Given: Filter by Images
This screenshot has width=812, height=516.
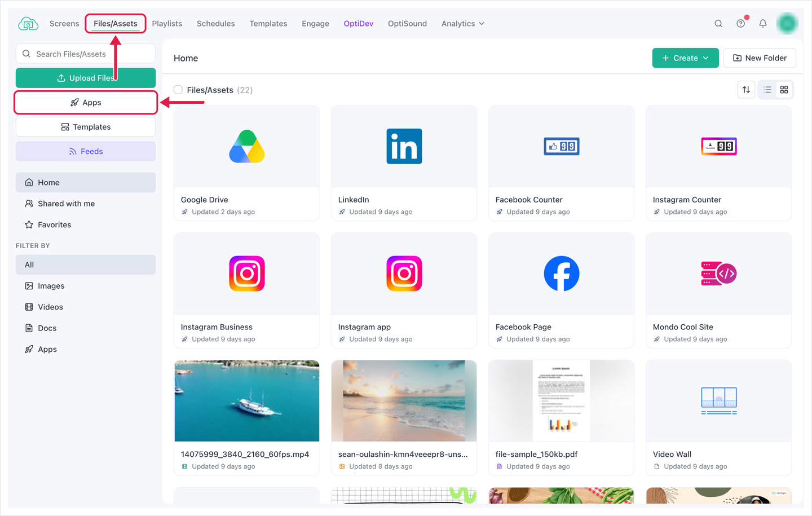Looking at the screenshot, I should [86, 286].
